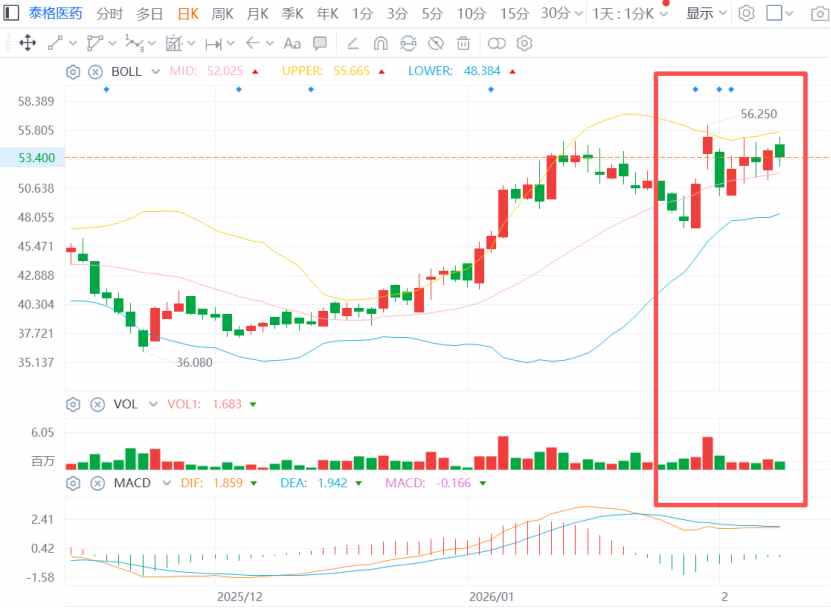Screen dimensions: 831x608
Task: Click the layout window square icon
Action: (x=774, y=13)
